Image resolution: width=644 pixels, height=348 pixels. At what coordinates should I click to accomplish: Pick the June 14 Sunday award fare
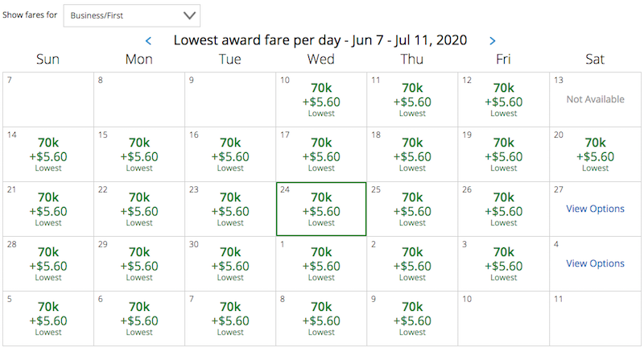pos(48,155)
